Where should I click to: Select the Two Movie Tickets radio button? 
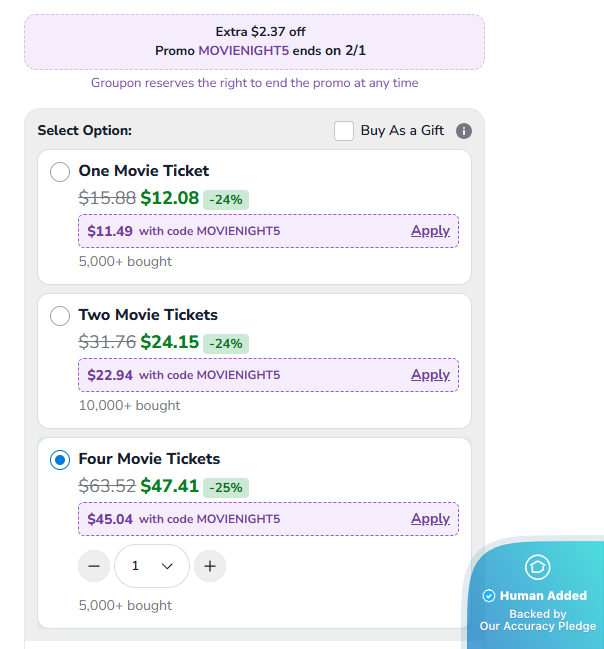60,315
